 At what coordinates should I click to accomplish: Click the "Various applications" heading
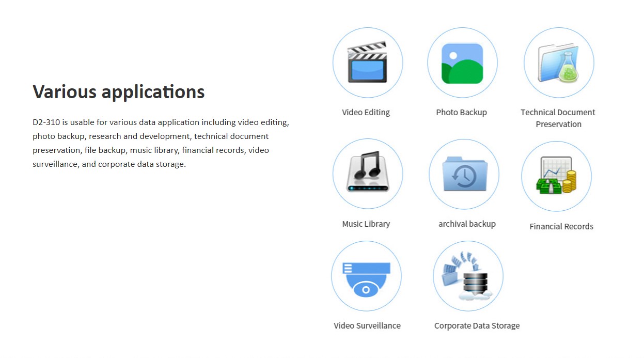tap(119, 92)
